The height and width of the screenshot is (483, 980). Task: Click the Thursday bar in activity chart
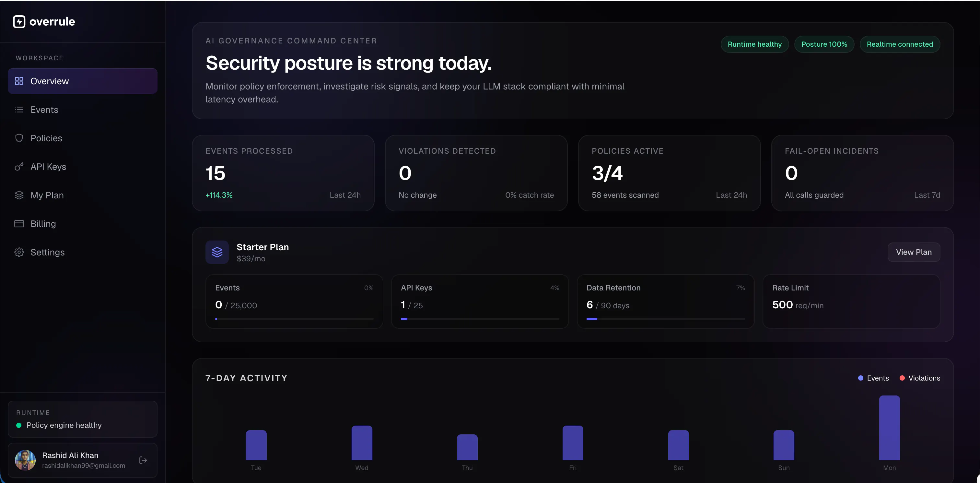point(467,448)
